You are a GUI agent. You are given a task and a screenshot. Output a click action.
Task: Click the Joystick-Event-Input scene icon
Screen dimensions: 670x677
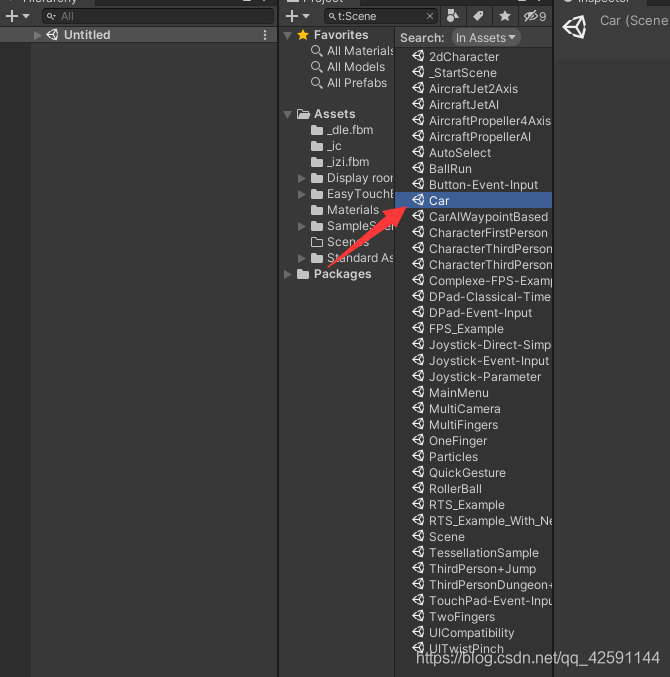click(x=418, y=360)
